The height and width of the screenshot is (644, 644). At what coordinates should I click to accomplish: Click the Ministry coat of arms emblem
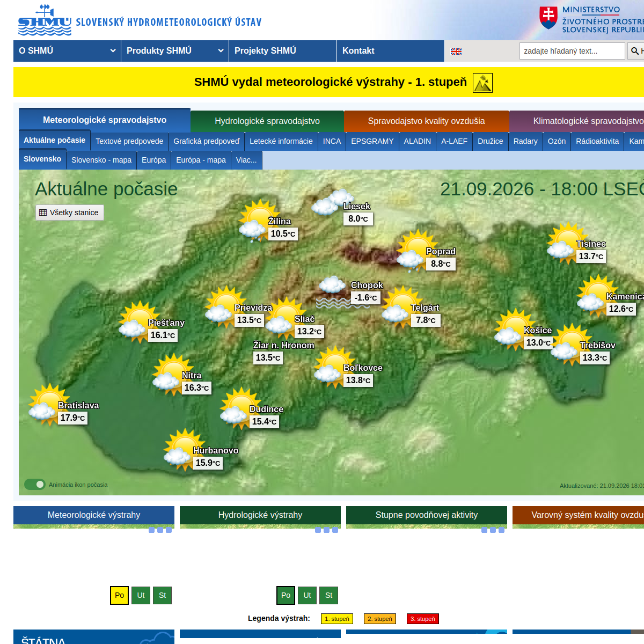point(548,17)
